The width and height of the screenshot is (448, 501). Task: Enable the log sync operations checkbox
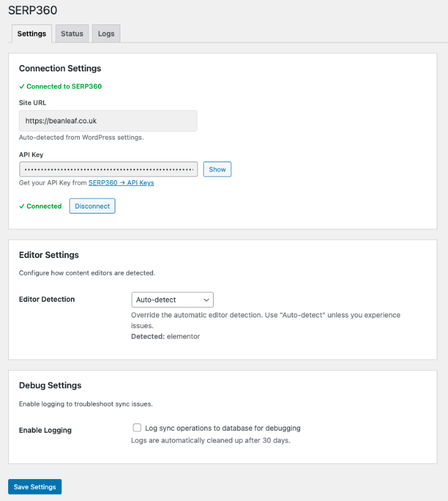pos(137,428)
